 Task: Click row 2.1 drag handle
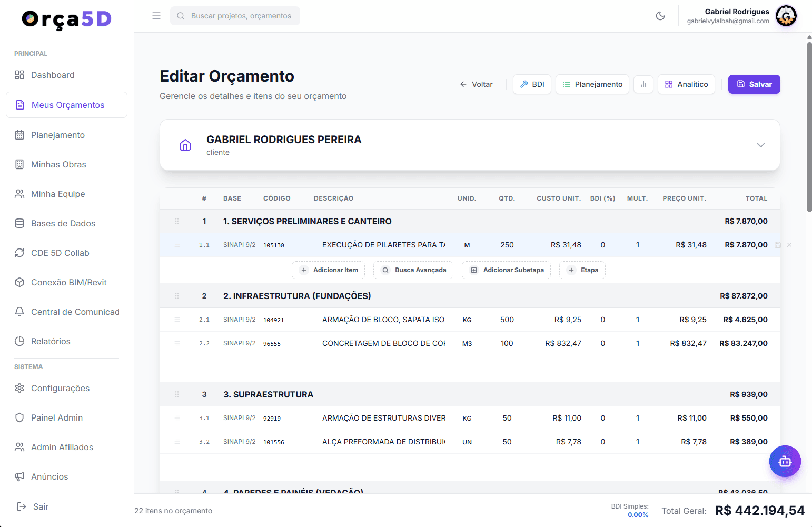click(177, 320)
